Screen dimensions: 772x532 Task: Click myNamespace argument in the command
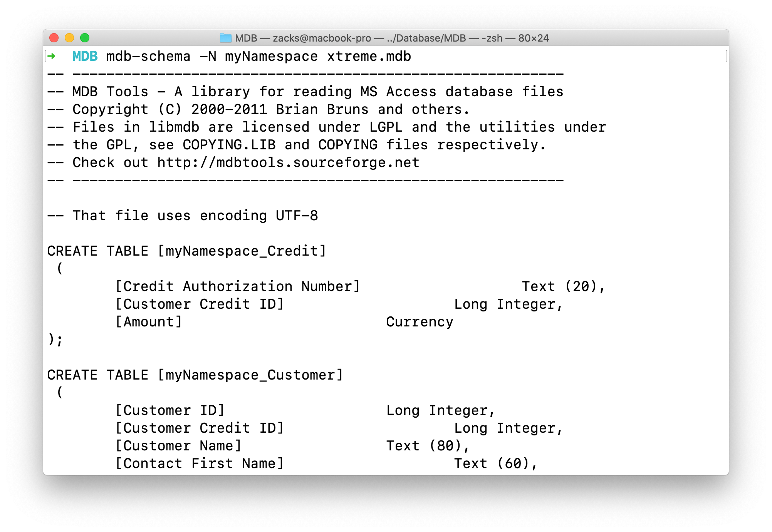[x=271, y=56]
